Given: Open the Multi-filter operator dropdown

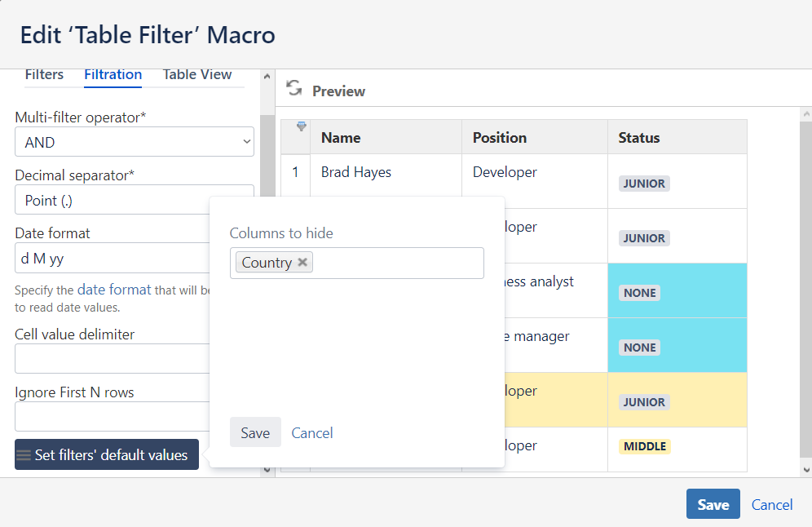Looking at the screenshot, I should pos(135,142).
